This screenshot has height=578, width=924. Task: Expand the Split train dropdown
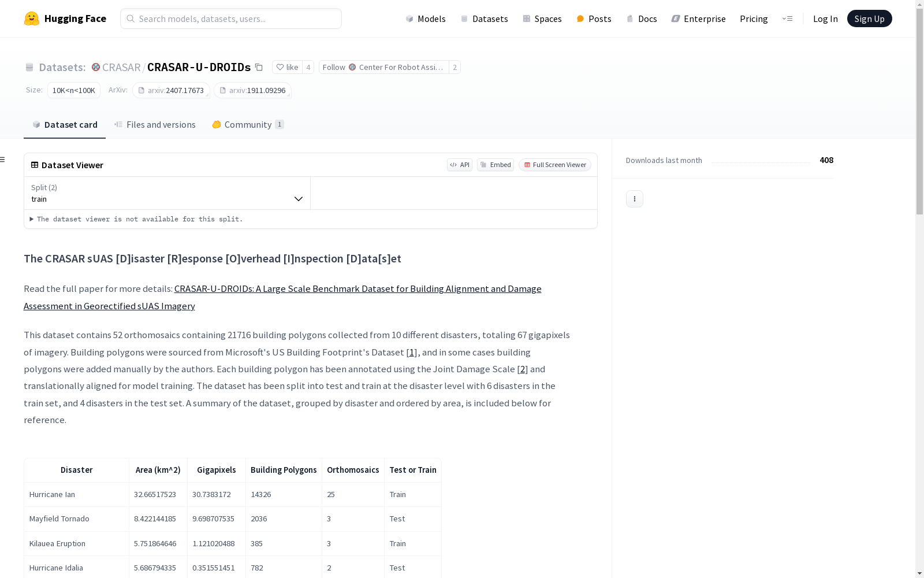(167, 193)
